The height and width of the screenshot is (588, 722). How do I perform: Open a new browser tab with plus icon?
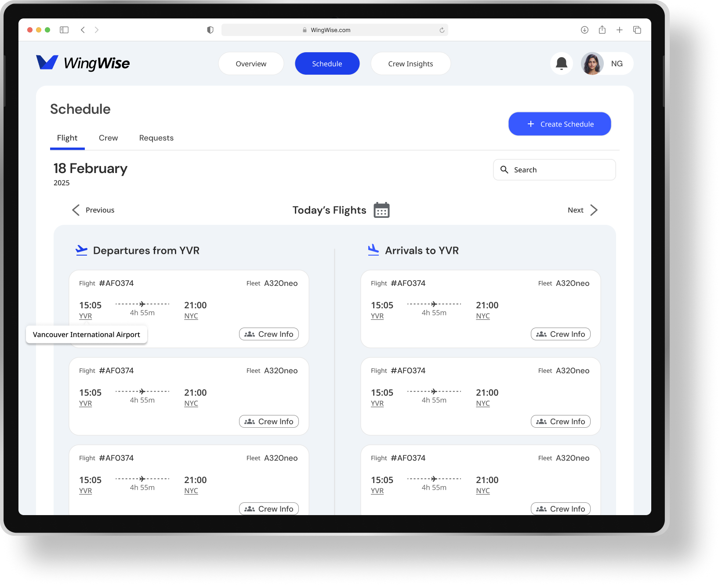point(619,30)
